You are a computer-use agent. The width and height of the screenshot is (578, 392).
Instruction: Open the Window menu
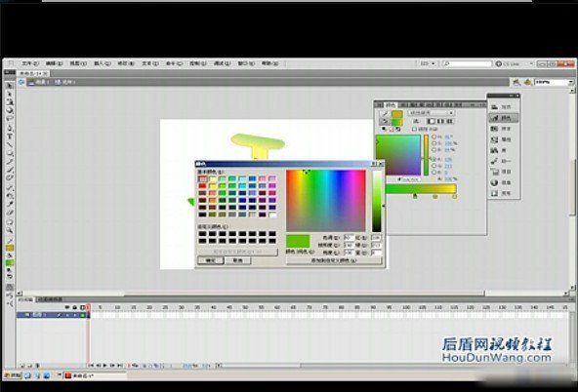click(x=246, y=63)
